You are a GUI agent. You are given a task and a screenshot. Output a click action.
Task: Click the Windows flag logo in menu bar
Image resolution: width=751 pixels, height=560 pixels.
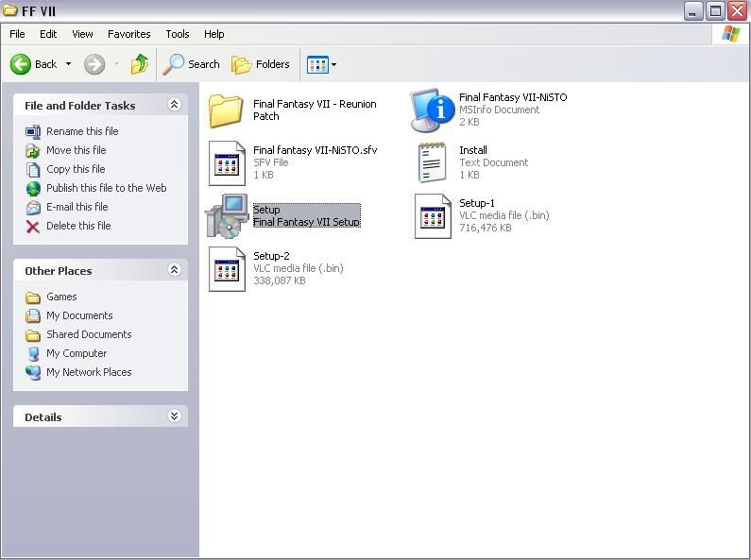731,34
